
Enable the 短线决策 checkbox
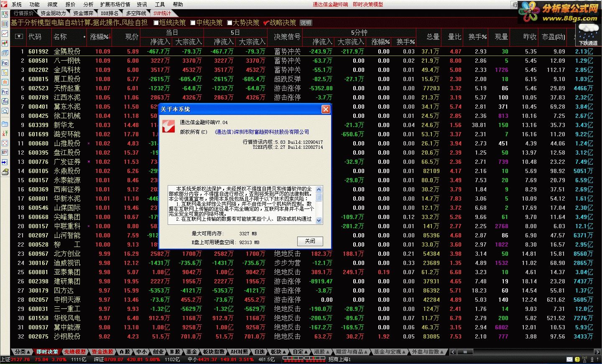156,23
